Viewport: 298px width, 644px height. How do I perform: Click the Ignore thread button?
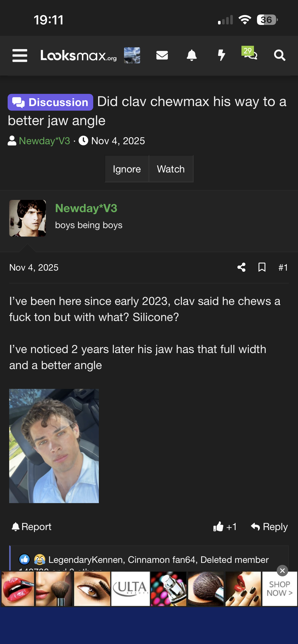click(127, 169)
